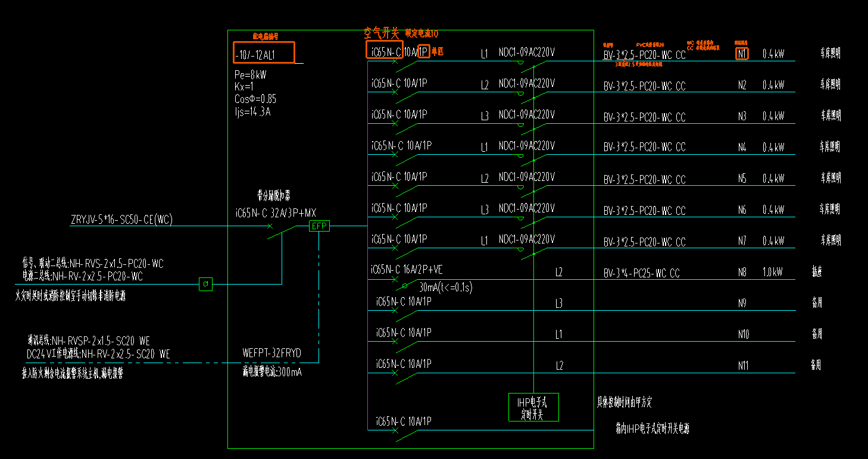Select the 备用 label in row N9
The image size is (868, 459).
click(x=817, y=303)
